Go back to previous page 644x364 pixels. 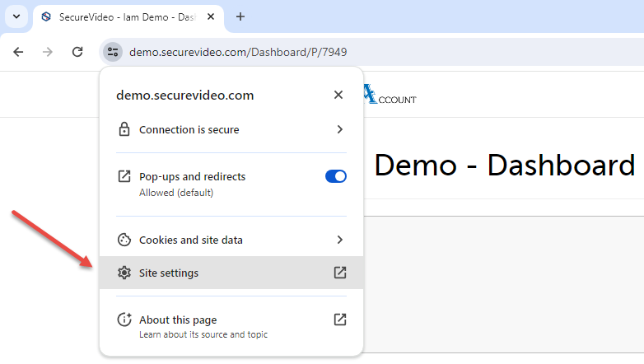(x=19, y=52)
